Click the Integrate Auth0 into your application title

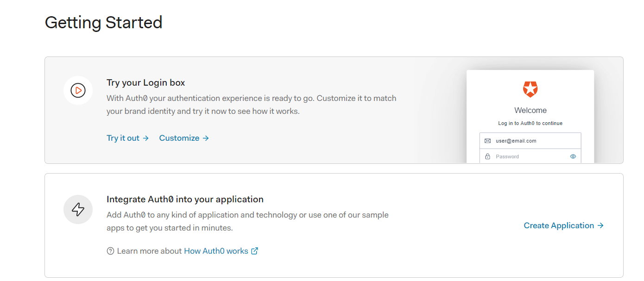click(185, 200)
